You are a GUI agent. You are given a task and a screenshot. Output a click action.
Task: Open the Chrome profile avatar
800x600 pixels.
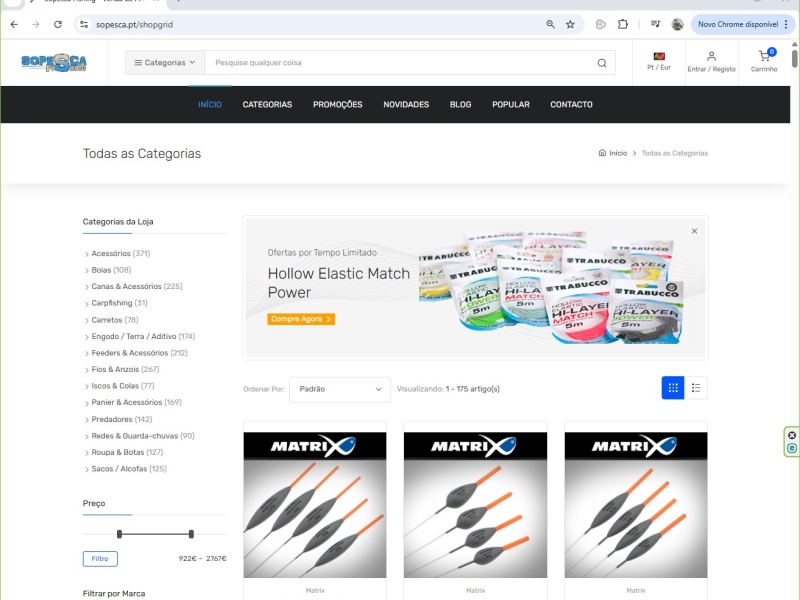tap(678, 24)
